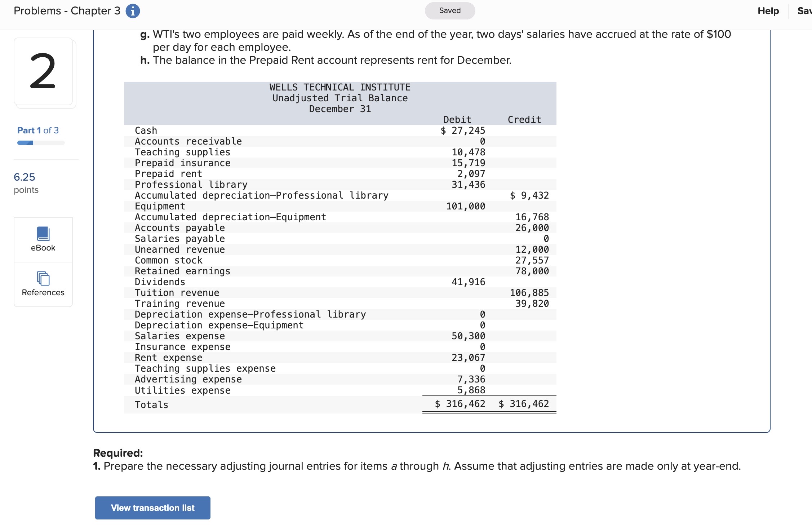Open the References copy icon
The width and height of the screenshot is (812, 531).
[43, 278]
